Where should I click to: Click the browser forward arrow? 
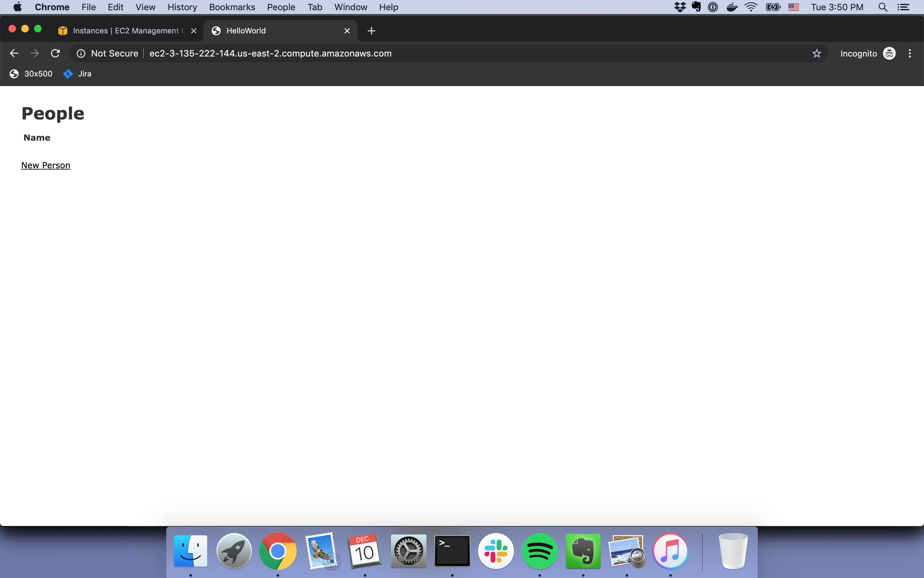point(35,54)
